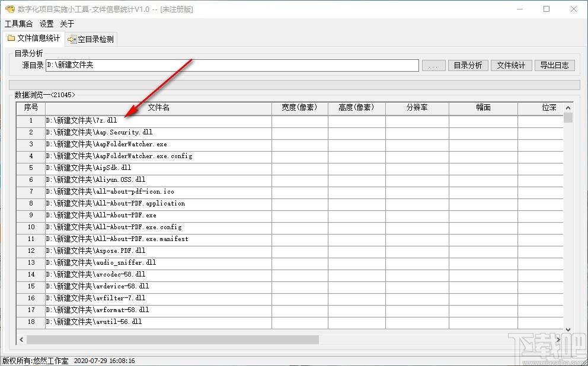
Task: Select row All-About-PDF.exe.manifest
Action: pos(290,239)
